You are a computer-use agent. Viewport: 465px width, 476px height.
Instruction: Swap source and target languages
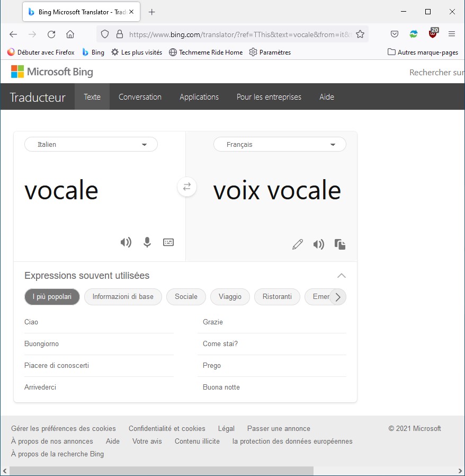[186, 187]
